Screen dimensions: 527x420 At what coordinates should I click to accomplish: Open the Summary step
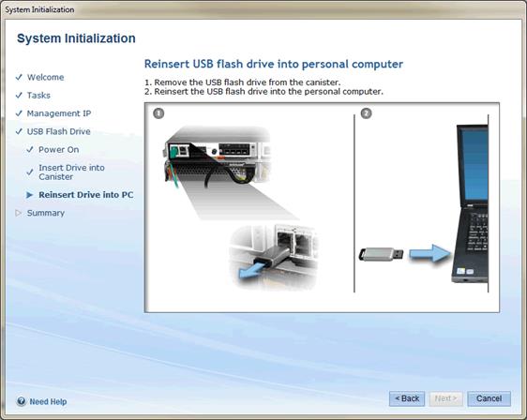coord(46,213)
